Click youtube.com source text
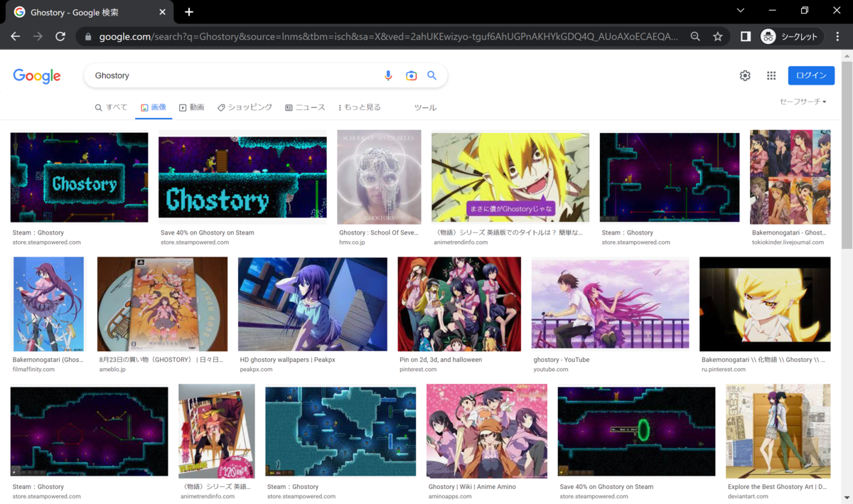The image size is (853, 504). pos(551,370)
